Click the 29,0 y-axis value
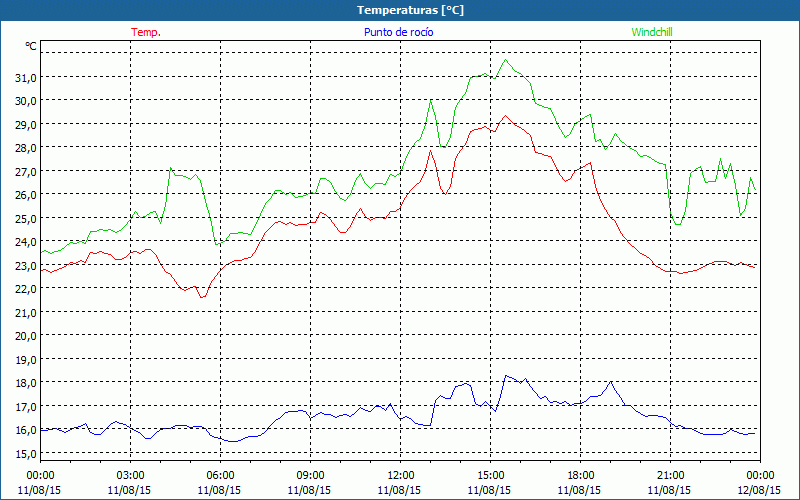 (x=26, y=124)
